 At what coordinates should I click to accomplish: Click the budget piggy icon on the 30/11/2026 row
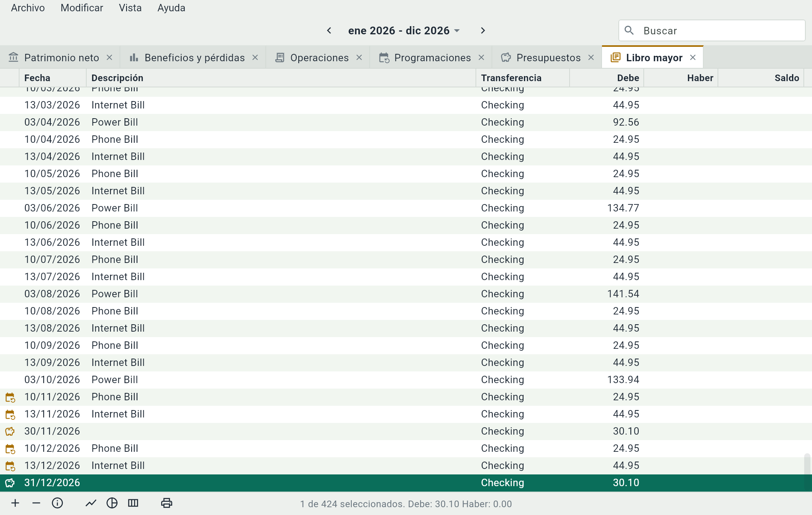click(10, 432)
